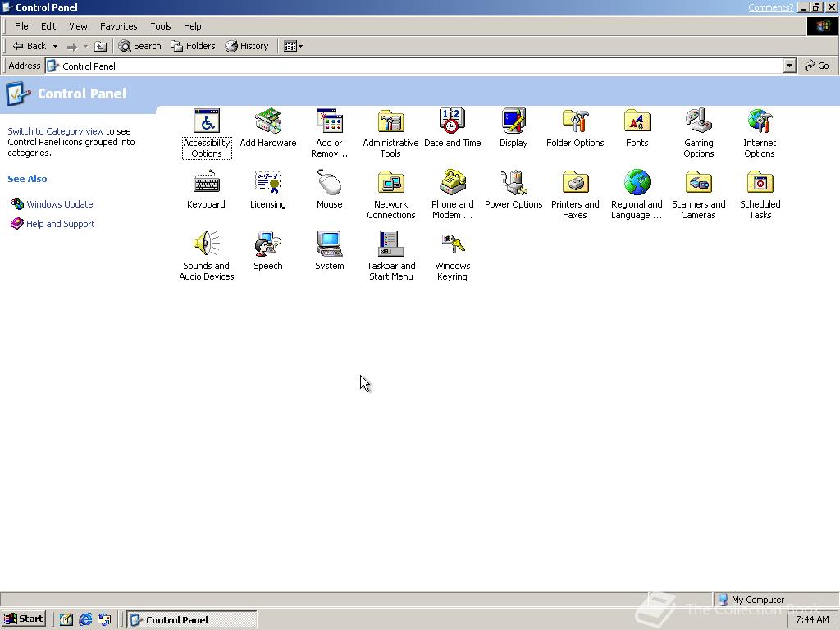Open Date and Time settings
Screen dimensions: 840x630
click(x=452, y=128)
